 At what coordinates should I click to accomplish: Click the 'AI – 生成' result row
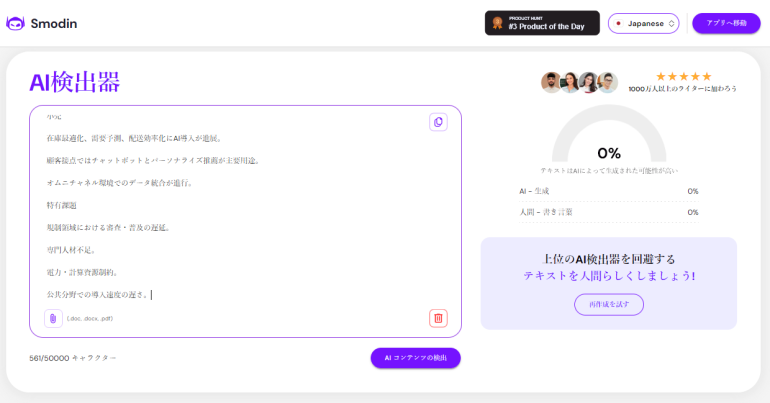[609, 191]
